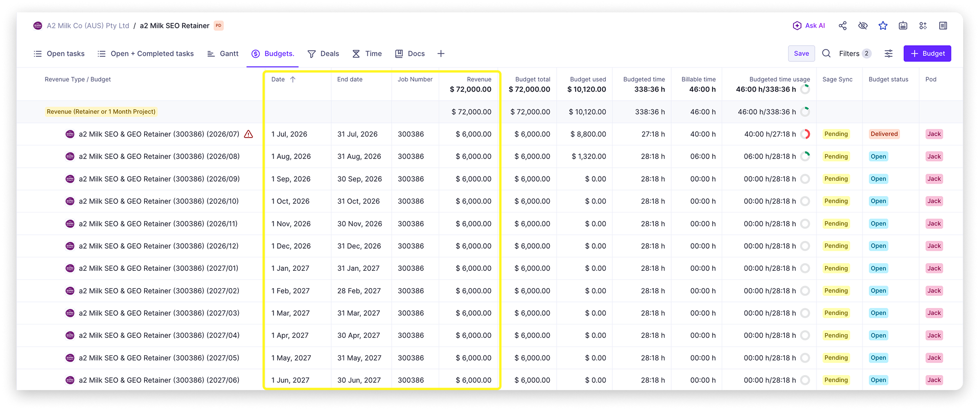
Task: Collapse the Revenue (Retainer or 1 Month Project) group
Action: [101, 112]
